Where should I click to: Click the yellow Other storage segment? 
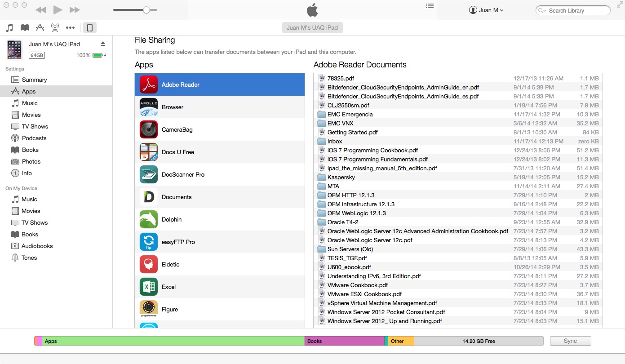click(x=401, y=341)
